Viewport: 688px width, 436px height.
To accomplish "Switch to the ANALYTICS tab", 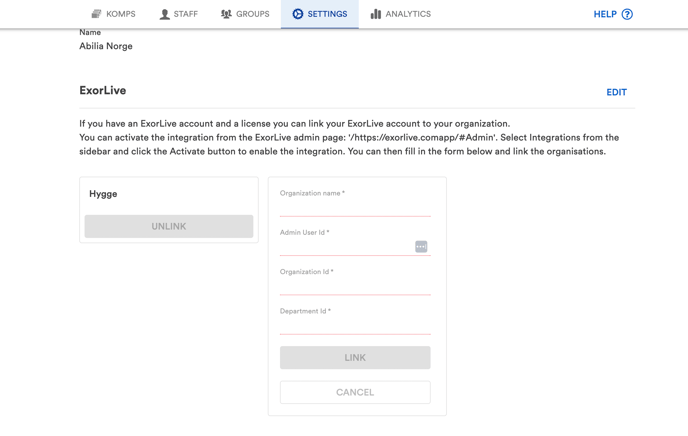I will point(401,14).
